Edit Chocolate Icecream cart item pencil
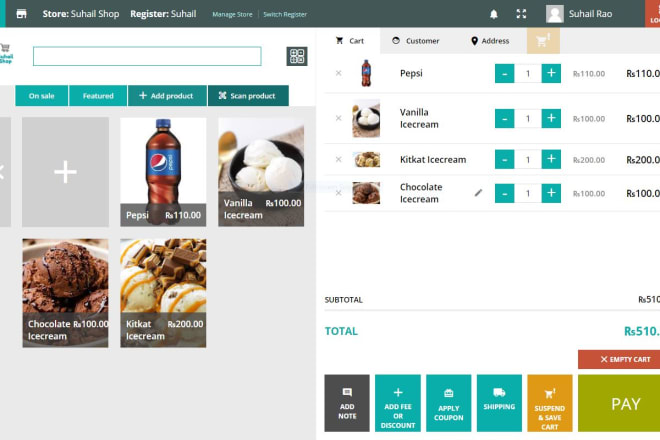This screenshot has width=660, height=440. [478, 193]
